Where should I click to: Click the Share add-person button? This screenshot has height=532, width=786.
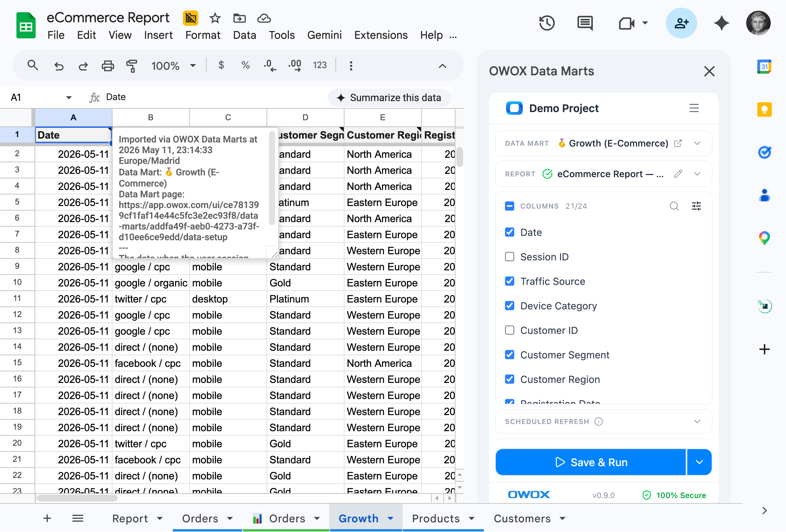[x=681, y=23]
